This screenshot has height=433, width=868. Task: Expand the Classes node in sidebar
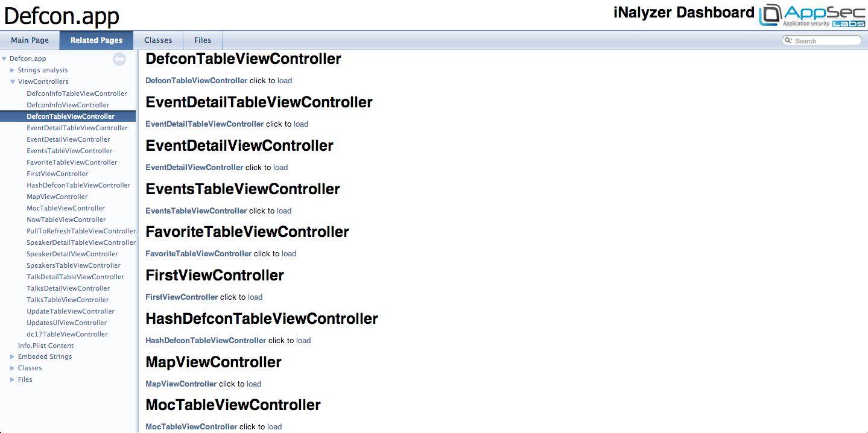pyautogui.click(x=12, y=368)
